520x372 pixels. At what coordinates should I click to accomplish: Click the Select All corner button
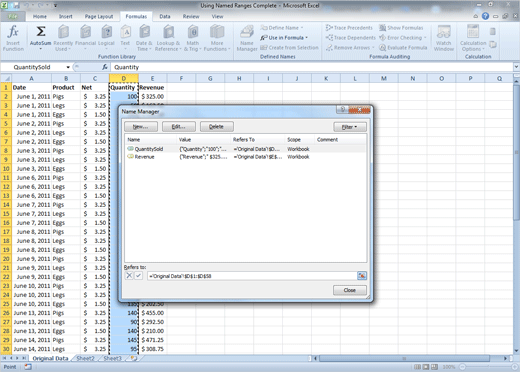(6, 79)
